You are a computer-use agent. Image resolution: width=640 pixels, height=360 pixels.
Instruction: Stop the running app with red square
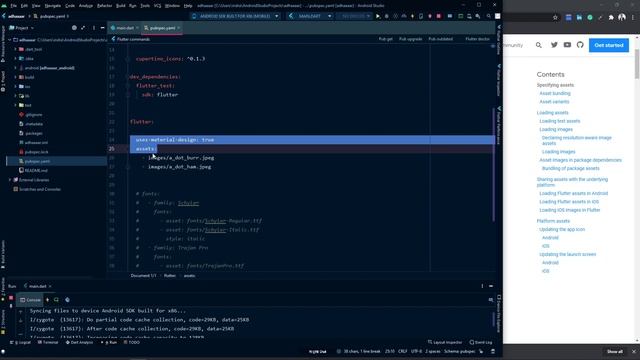[439, 16]
